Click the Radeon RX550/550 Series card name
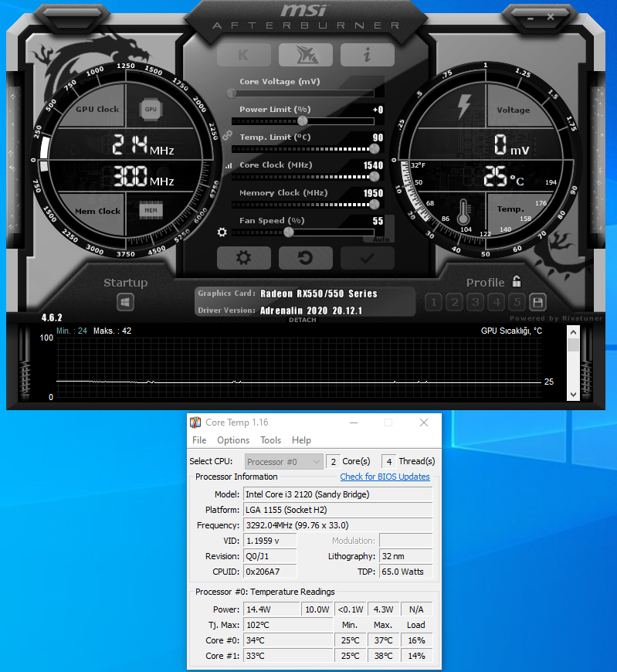This screenshot has height=672, width=617. [319, 294]
